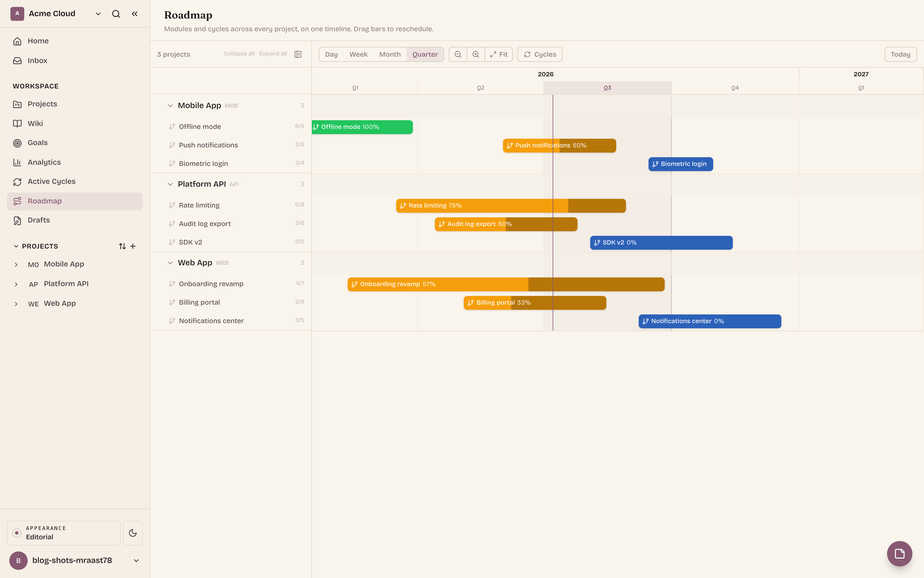Select the Push notifications 50% bar
924x578 pixels.
click(x=559, y=146)
